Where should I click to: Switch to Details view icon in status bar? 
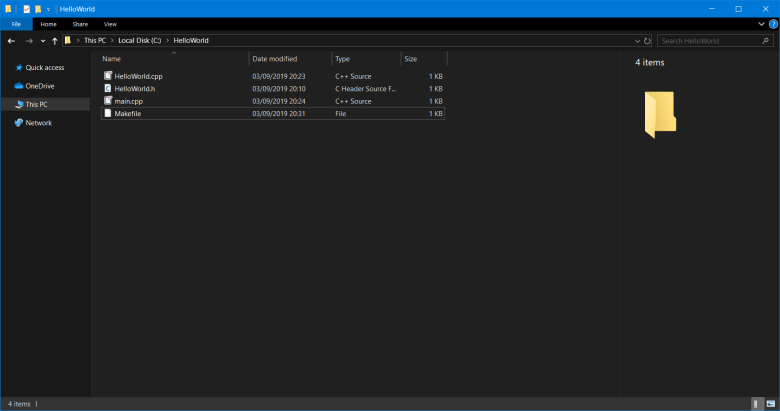756,404
